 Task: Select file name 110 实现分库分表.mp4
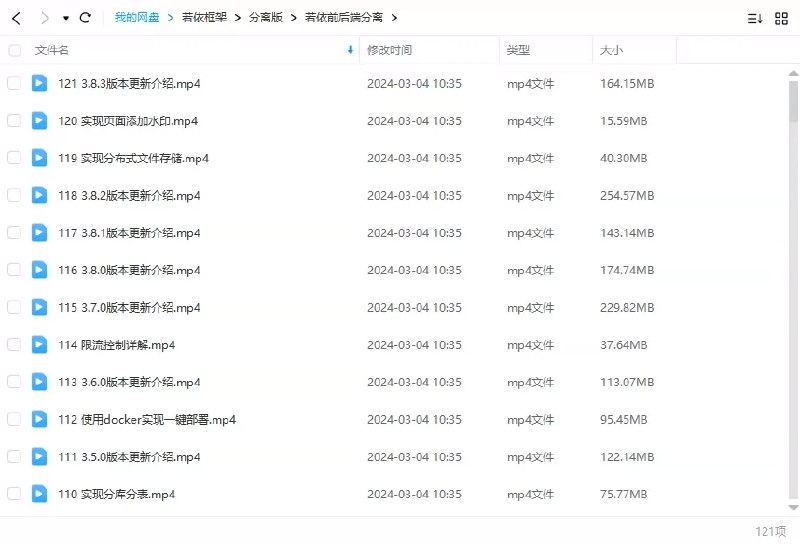pos(116,494)
